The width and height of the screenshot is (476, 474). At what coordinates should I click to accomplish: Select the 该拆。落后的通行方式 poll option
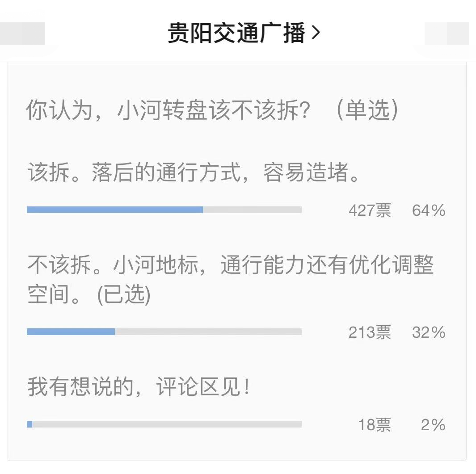click(194, 173)
